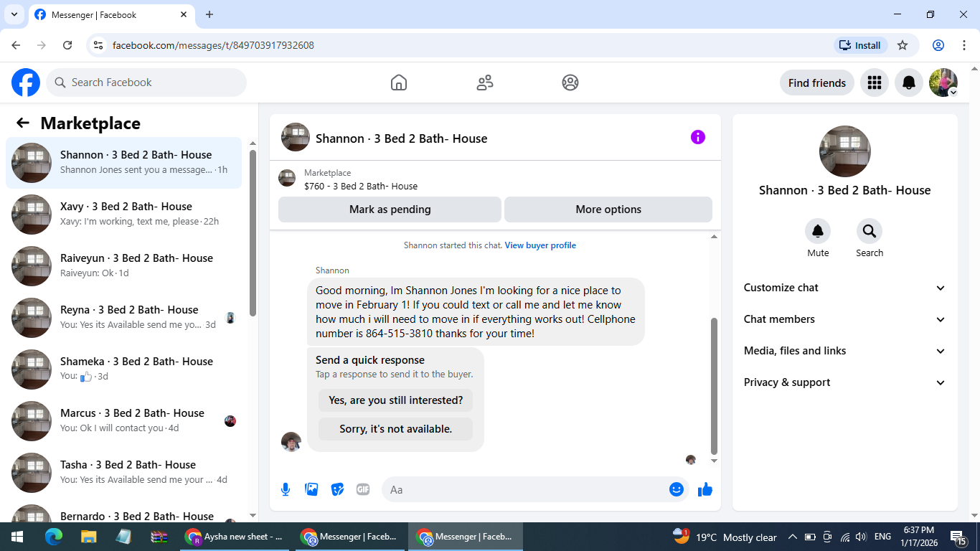This screenshot has height=551, width=980.
Task: Open the Chrome profile icon
Action: [938, 45]
